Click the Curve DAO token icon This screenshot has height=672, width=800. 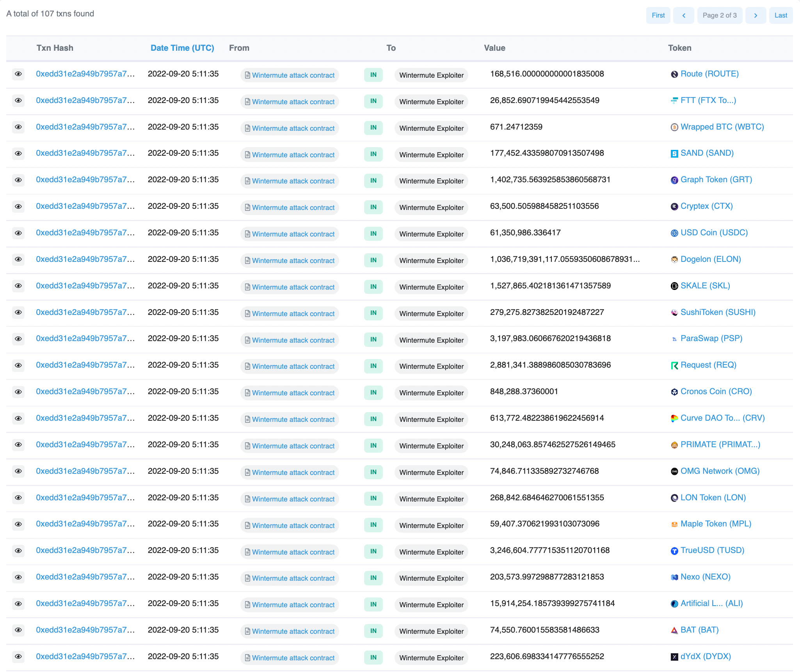(674, 418)
